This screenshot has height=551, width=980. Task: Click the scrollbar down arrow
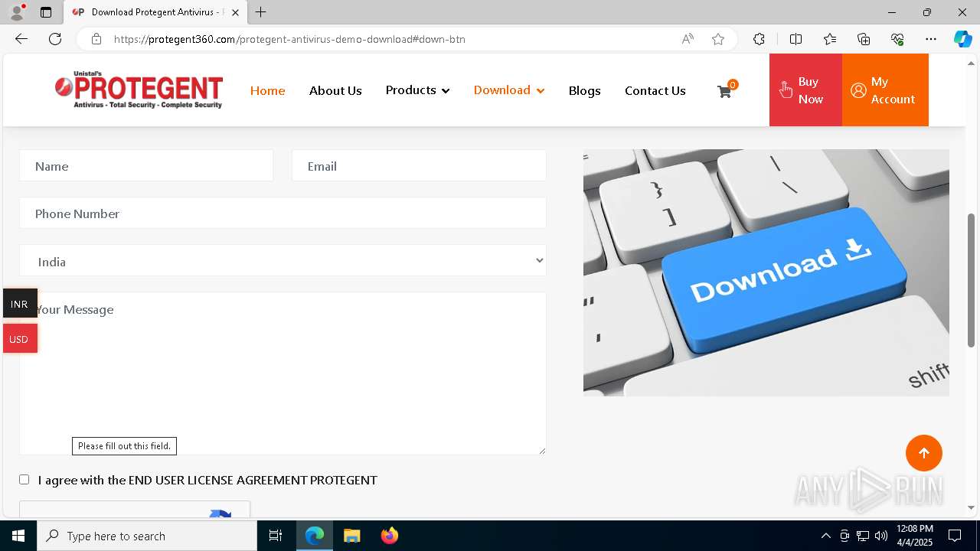coord(972,507)
